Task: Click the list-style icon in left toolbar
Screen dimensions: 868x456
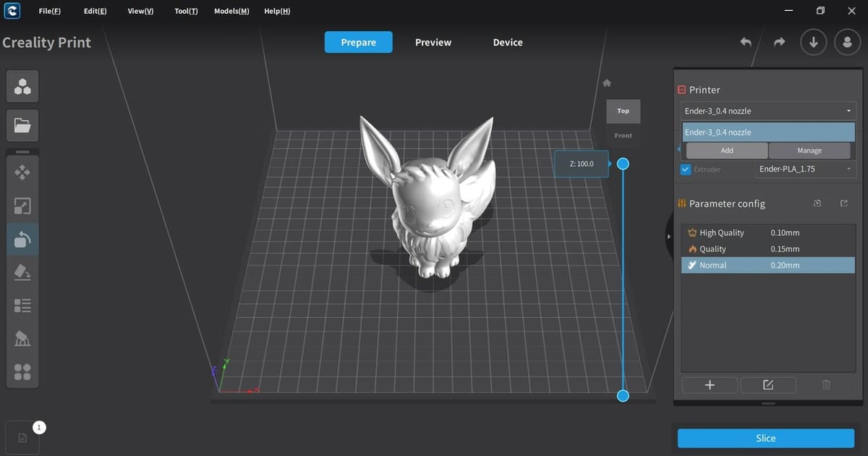Action: (x=22, y=305)
